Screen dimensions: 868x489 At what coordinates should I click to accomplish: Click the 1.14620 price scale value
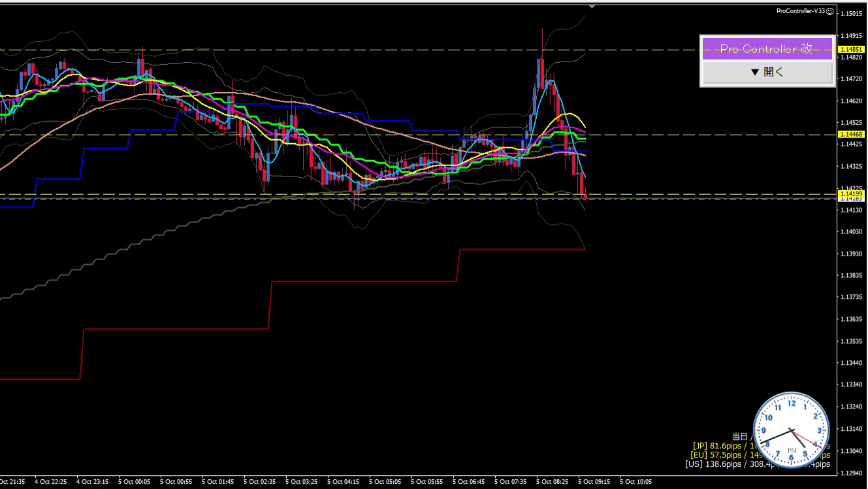[x=851, y=101]
